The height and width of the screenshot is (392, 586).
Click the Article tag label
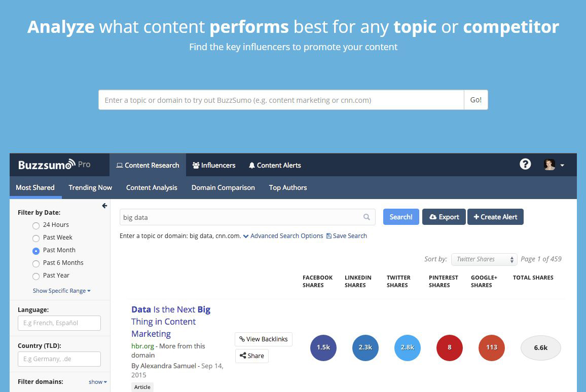142,387
